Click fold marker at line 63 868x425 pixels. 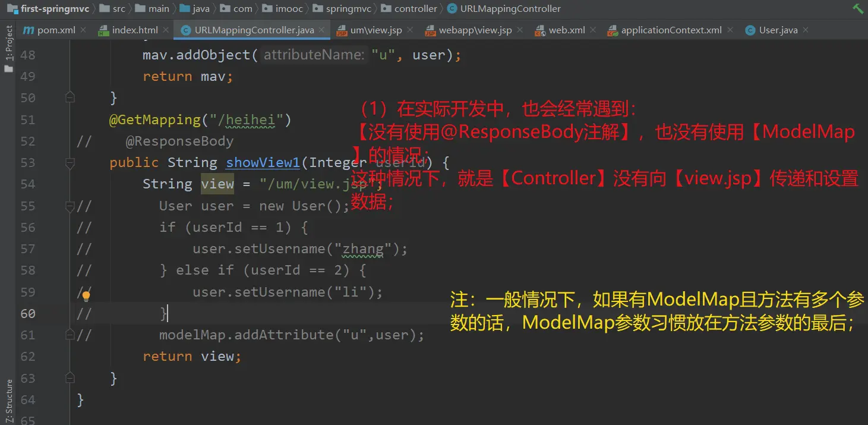[70, 378]
